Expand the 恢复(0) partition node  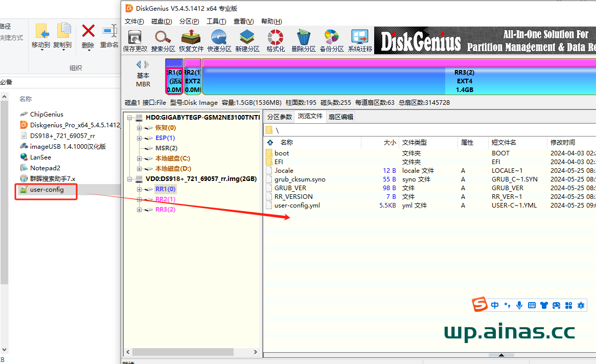139,128
